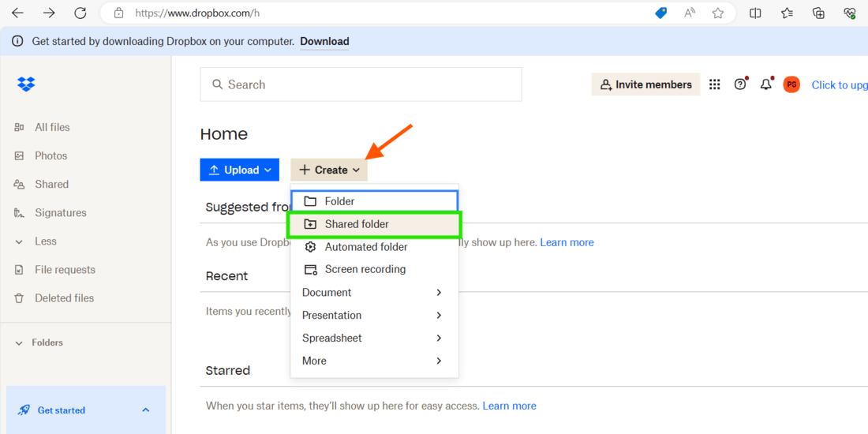Collapse the Get started panel chevron

coord(145,410)
